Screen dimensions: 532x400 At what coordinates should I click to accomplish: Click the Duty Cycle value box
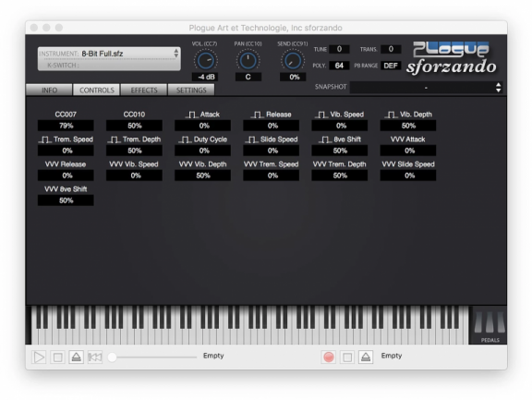(203, 151)
